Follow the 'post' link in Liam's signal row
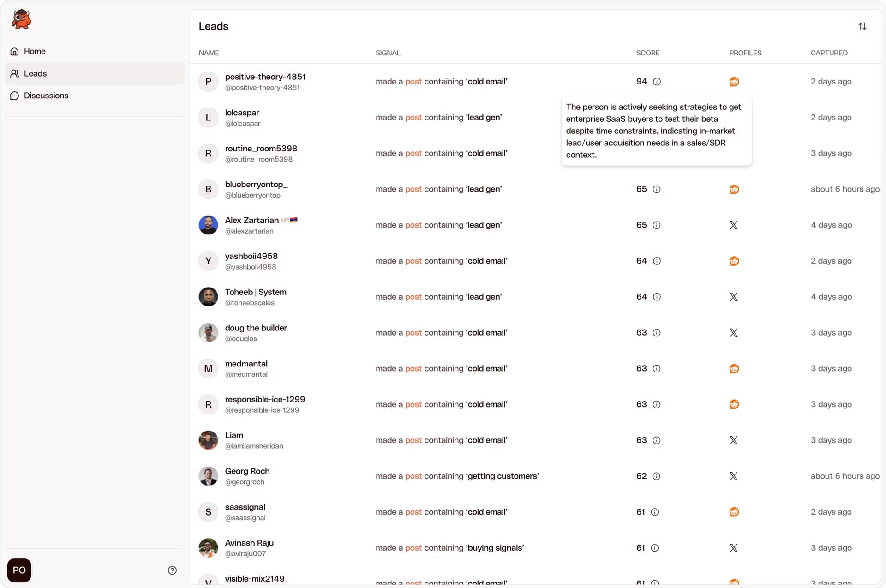This screenshot has height=588, width=886. 413,440
